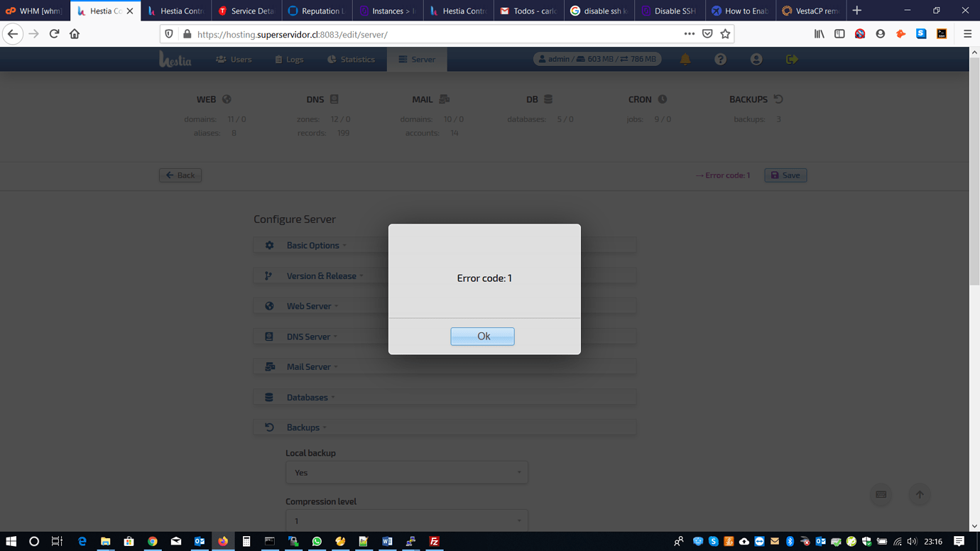Click the Back button above Configure Server
980x551 pixels.
[x=180, y=175]
